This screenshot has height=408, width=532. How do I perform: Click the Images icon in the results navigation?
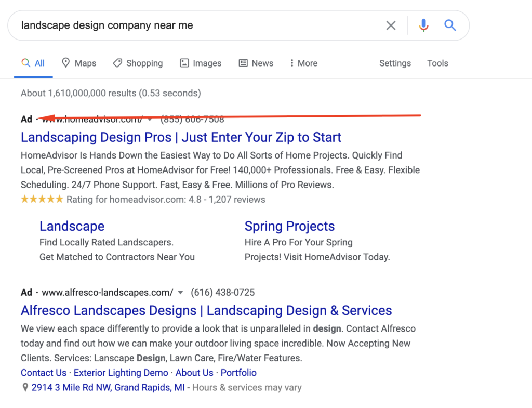click(184, 62)
